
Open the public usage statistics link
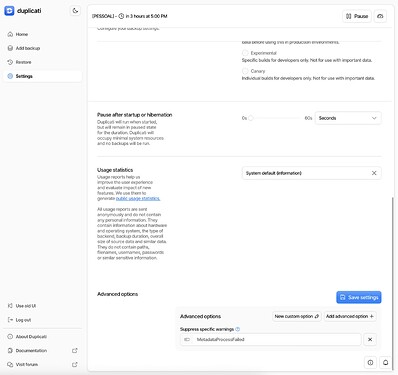pyautogui.click(x=138, y=199)
